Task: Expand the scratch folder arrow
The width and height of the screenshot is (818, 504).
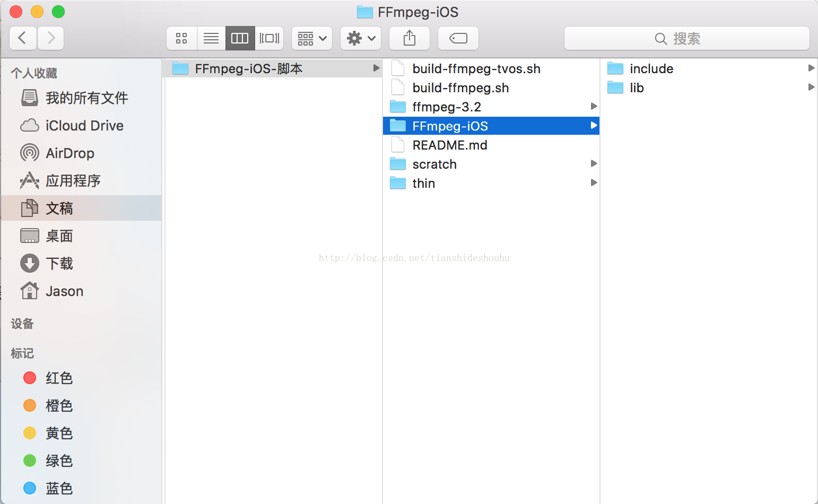Action: click(x=594, y=163)
